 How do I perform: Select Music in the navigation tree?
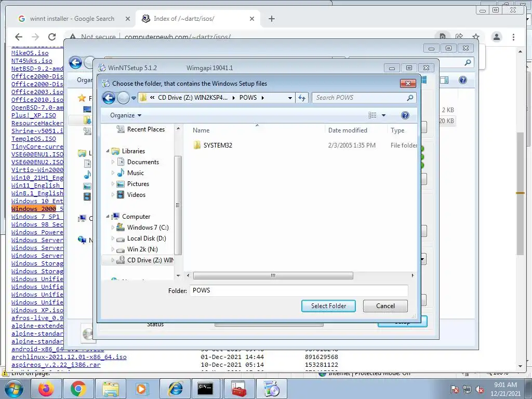(136, 172)
